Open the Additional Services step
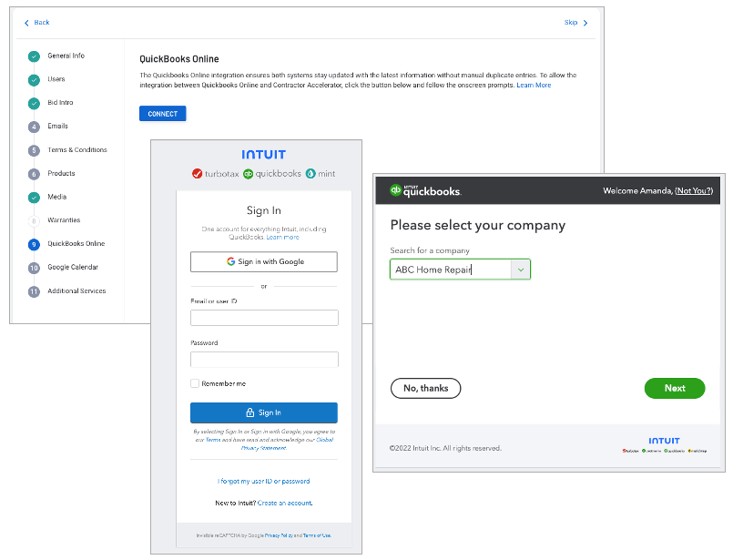The width and height of the screenshot is (733, 560). (78, 290)
